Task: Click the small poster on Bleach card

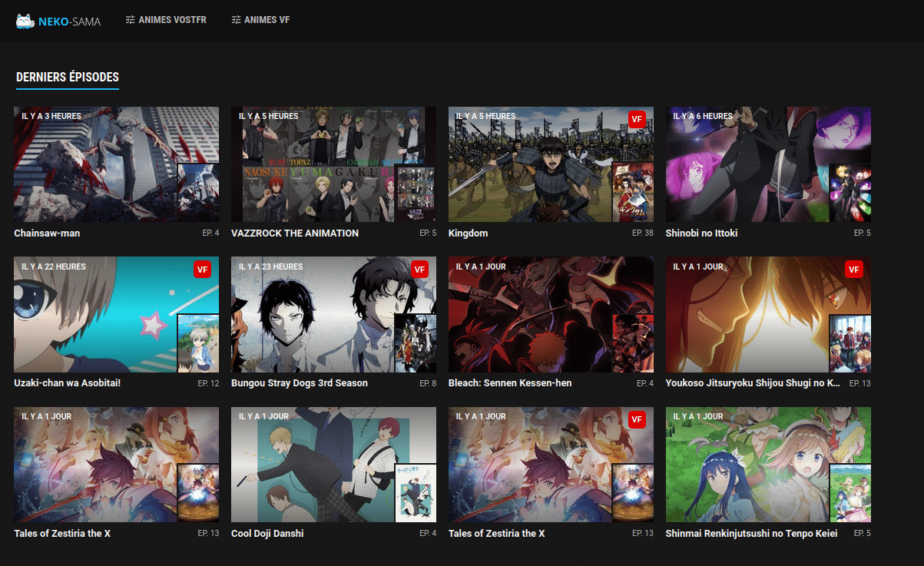Action: (633, 343)
